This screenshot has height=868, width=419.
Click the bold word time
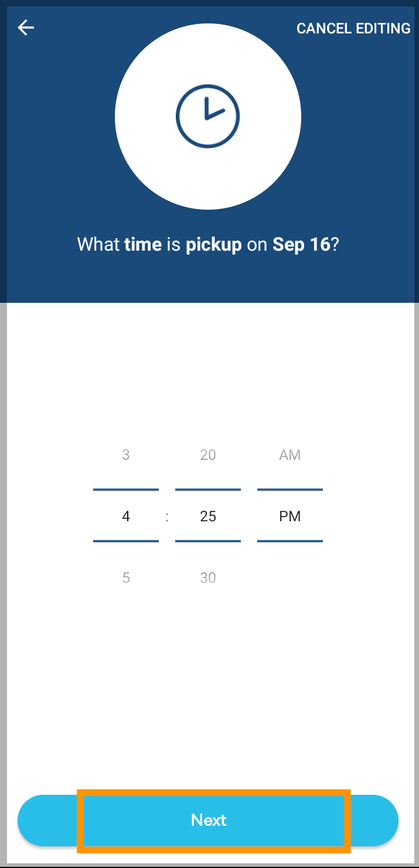click(x=143, y=244)
